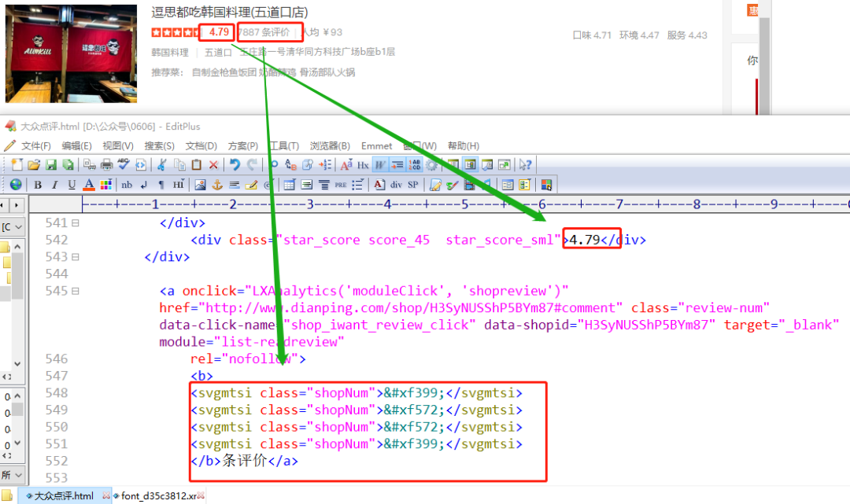Click the restaurant photo thumbnail

(x=71, y=53)
